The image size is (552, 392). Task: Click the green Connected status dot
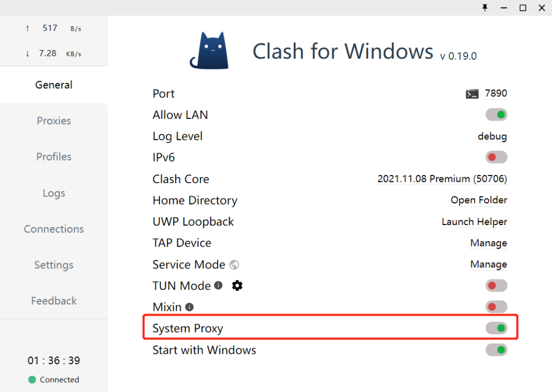pos(32,380)
